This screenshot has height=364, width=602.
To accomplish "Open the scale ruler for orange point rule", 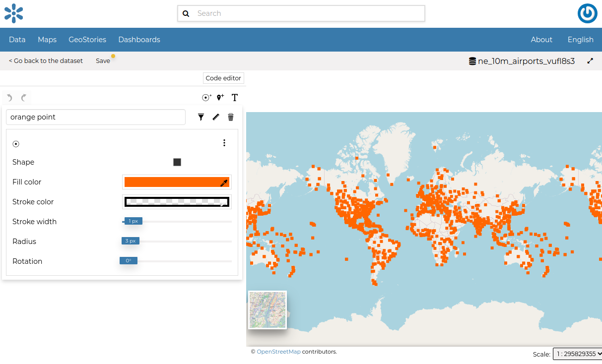I will pos(216,117).
